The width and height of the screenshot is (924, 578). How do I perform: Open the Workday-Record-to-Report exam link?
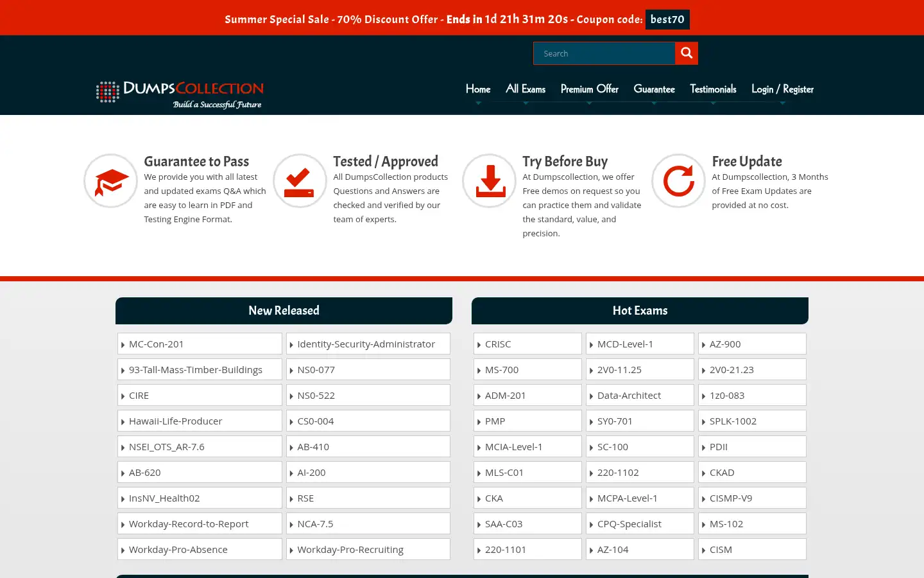click(x=200, y=523)
